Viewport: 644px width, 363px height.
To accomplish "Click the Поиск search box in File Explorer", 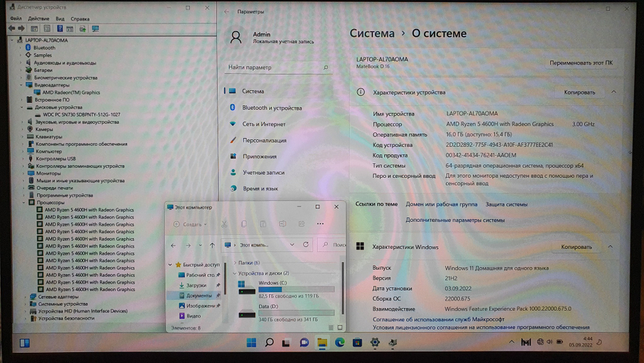I will tap(332, 244).
